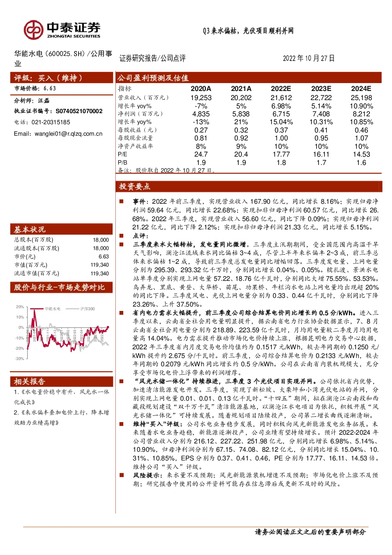Click the '事件：' bullet paragraph heading
The width and height of the screenshot is (392, 555).
(141, 201)
